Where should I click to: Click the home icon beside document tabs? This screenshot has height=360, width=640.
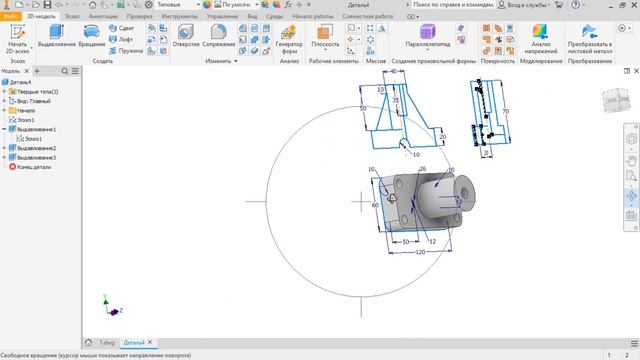88,342
